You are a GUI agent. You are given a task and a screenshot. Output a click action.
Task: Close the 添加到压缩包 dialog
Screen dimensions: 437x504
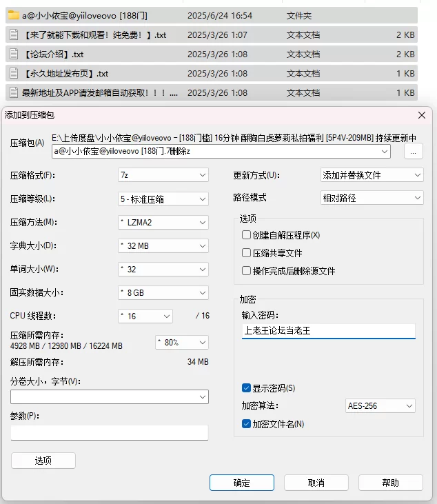[422, 115]
